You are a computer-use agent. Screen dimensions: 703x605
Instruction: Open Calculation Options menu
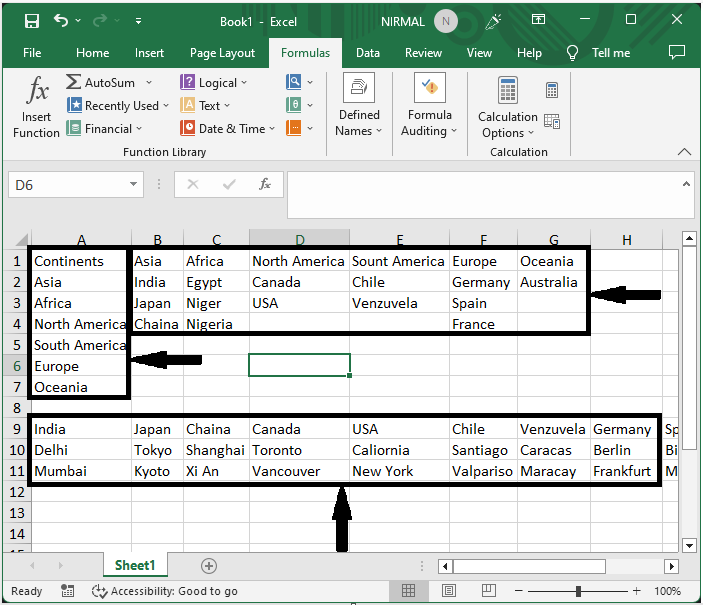[x=508, y=107]
